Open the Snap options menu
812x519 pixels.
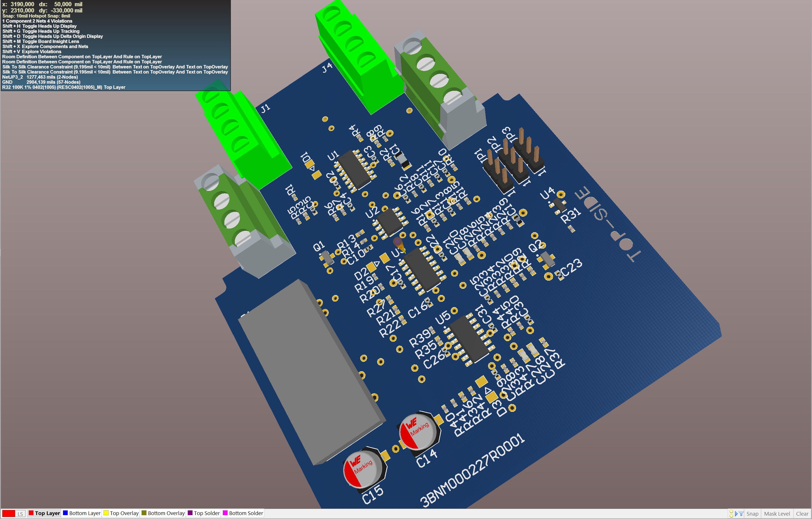point(752,514)
